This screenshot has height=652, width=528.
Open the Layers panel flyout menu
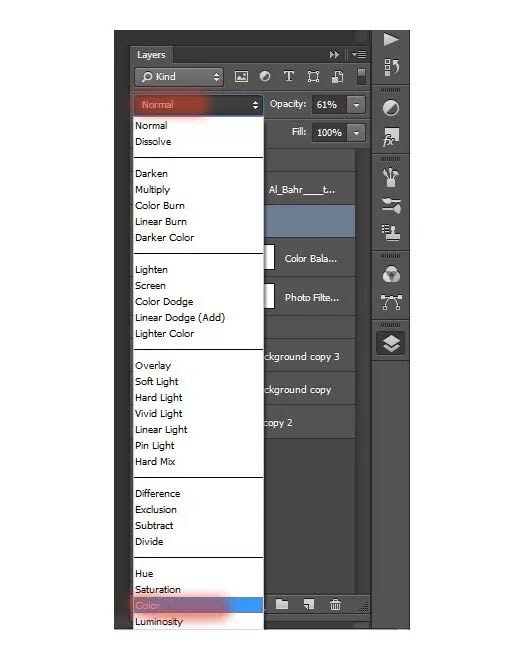tap(359, 54)
